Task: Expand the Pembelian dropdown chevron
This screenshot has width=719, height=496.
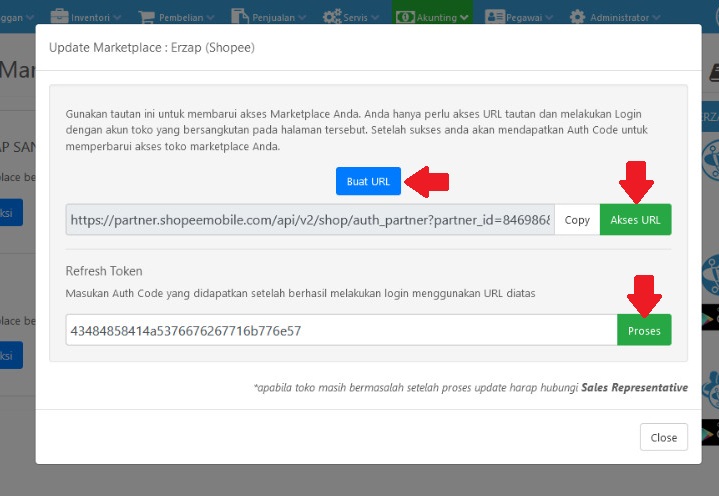Action: 210,18
